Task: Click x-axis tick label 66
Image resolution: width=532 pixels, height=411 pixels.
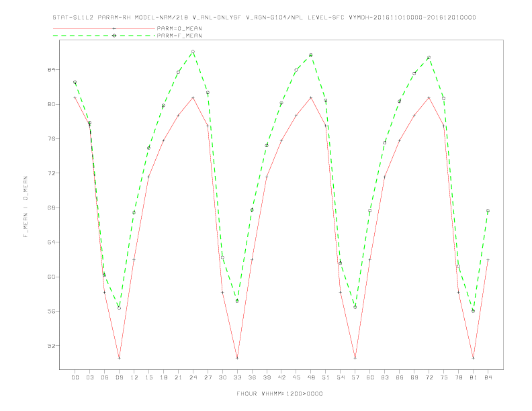Action: (400, 377)
